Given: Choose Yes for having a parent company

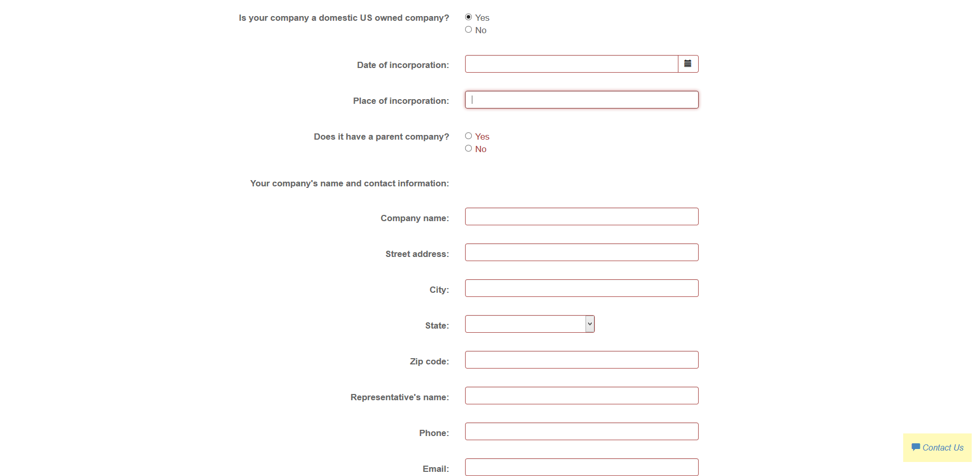Looking at the screenshot, I should tap(468, 136).
